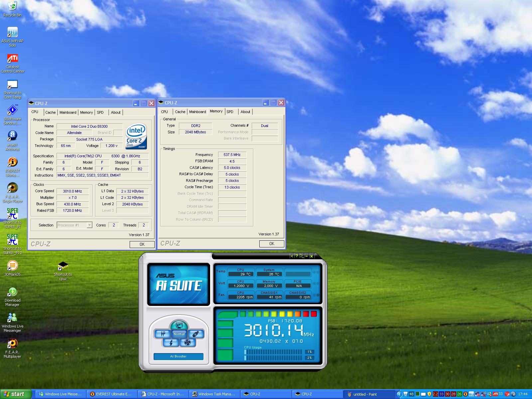This screenshot has width=532, height=399.
Task: Click memory Frequency value 537.5 MHz
Action: point(232,155)
